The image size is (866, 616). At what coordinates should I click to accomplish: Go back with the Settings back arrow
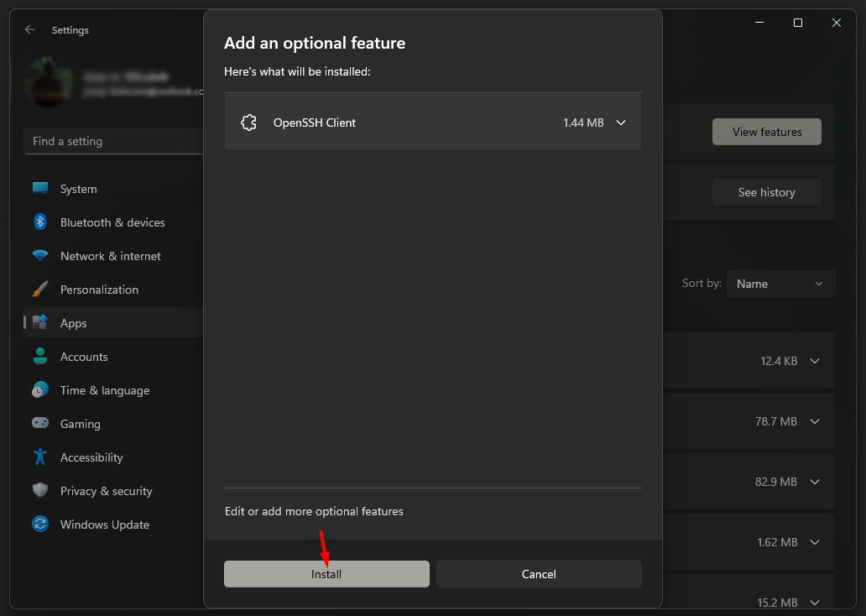30,30
